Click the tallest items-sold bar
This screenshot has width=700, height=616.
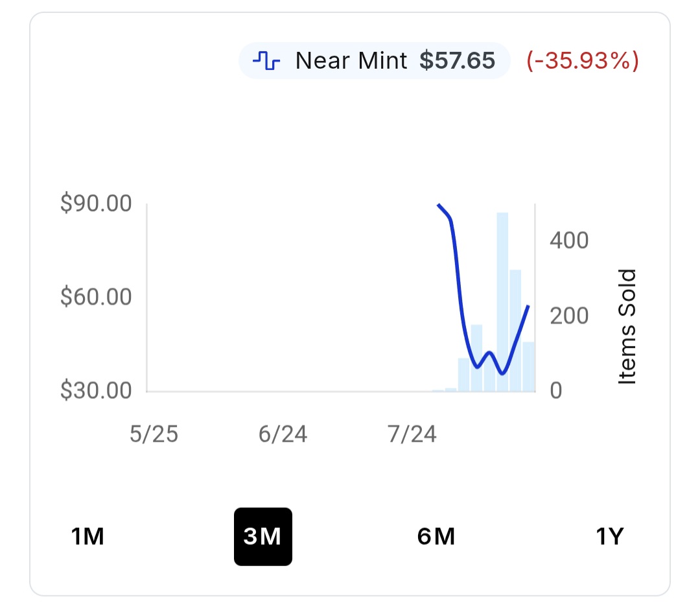[x=502, y=302]
